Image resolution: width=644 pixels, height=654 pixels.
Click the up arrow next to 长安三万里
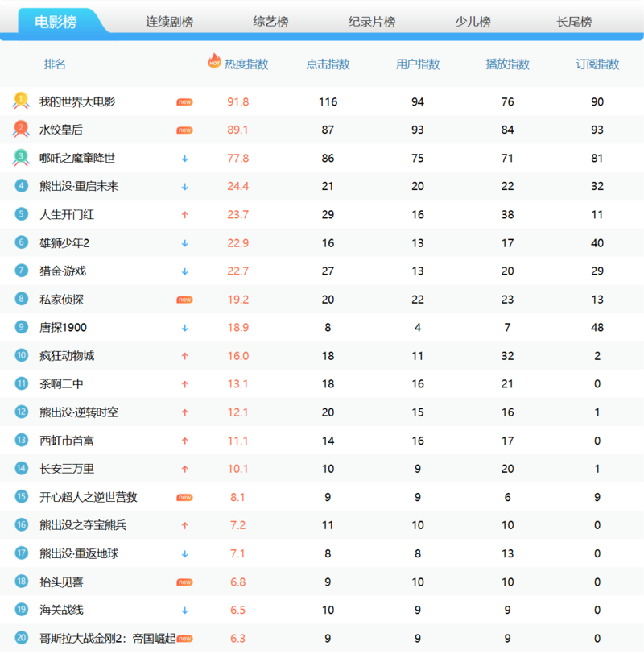coord(184,469)
